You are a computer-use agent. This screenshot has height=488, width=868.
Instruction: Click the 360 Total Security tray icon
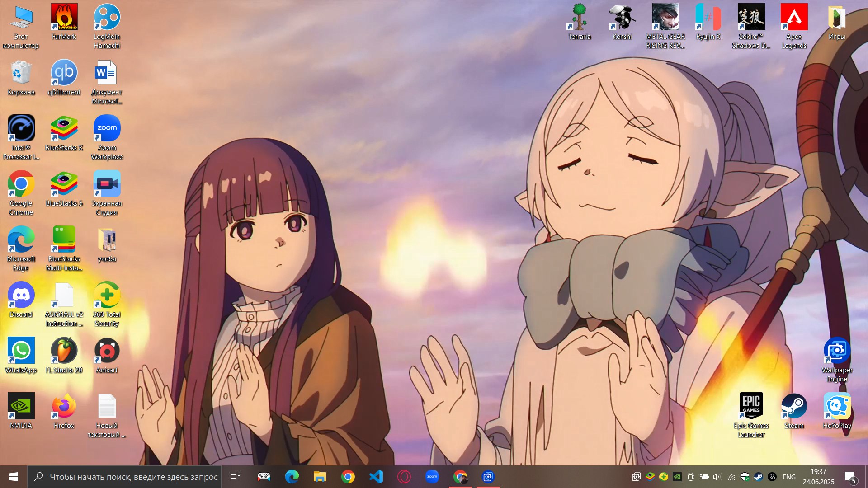click(663, 477)
